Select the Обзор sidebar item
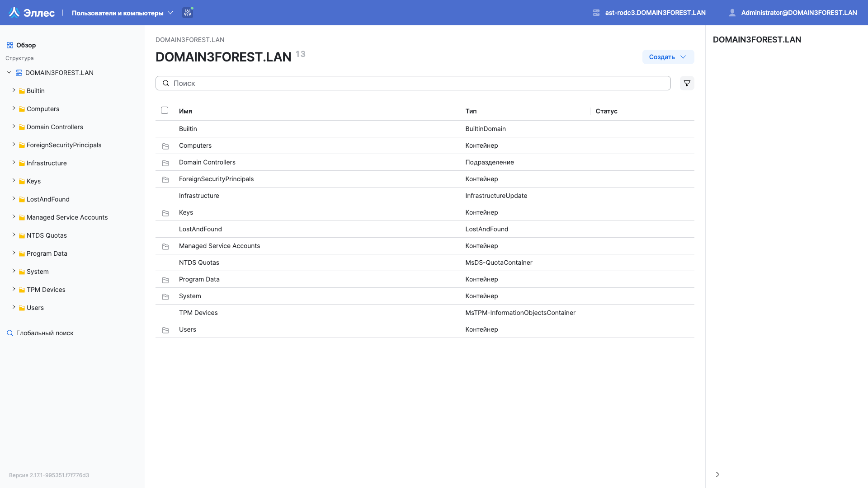This screenshot has height=488, width=868. click(x=26, y=45)
